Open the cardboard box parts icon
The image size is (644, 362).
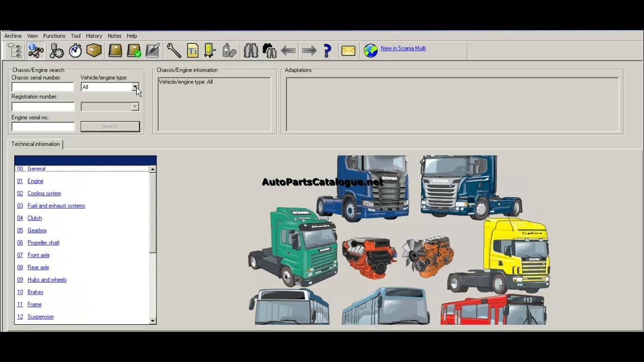click(94, 50)
